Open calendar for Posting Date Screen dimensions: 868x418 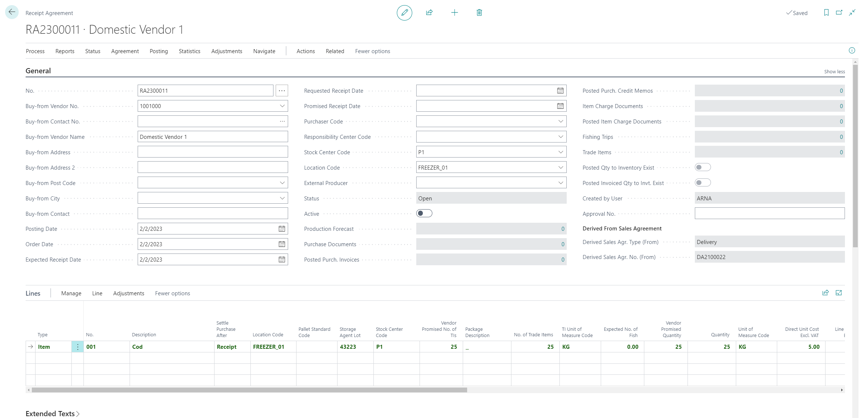tap(282, 229)
